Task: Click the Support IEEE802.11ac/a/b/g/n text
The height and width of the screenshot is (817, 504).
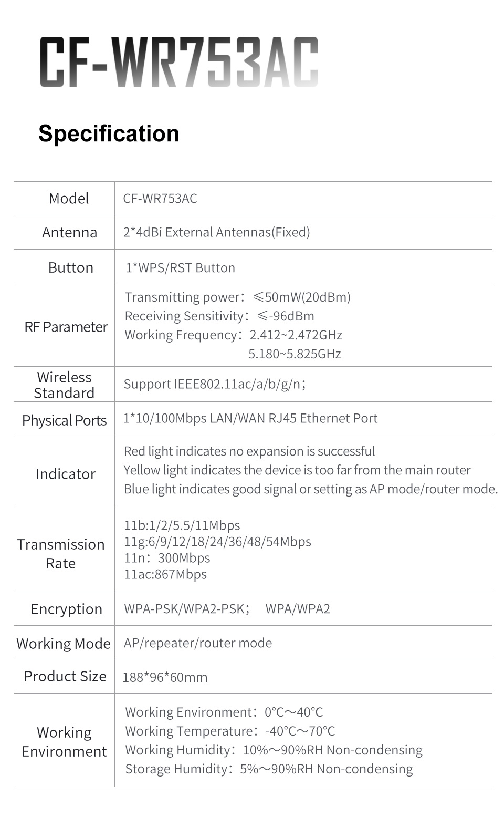Action: (215, 384)
